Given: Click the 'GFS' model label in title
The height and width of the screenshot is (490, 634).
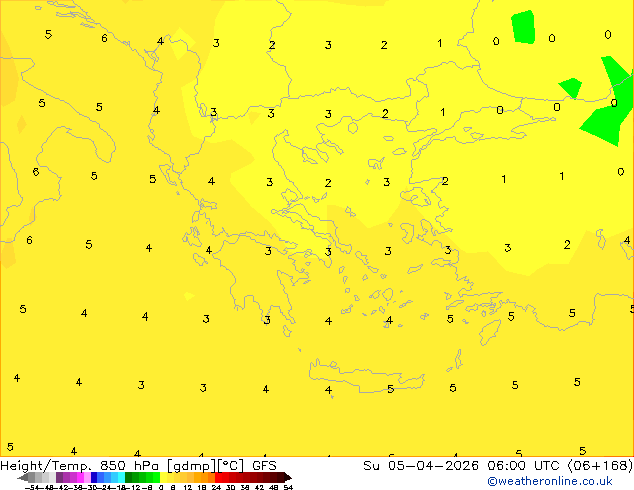Looking at the screenshot, I should 264,466.
